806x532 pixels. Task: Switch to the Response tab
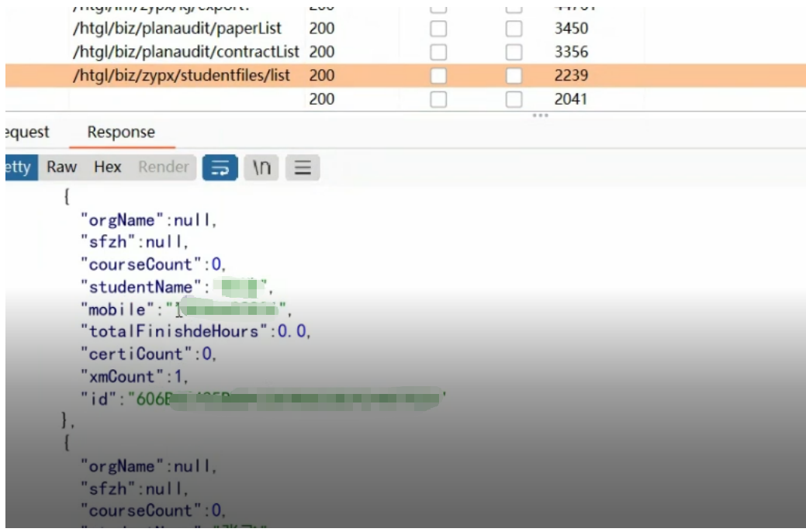(121, 133)
